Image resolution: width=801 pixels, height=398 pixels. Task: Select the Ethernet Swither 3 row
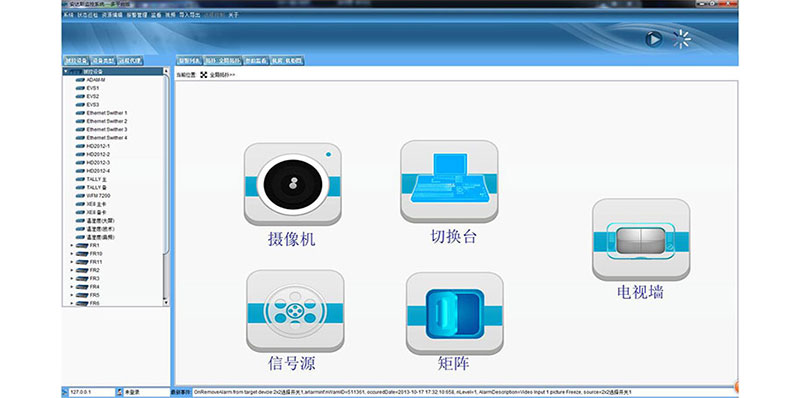(107, 129)
